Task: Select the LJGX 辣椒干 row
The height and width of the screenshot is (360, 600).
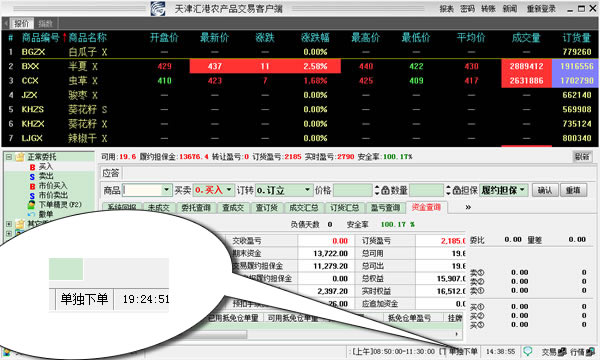Action: [300, 138]
